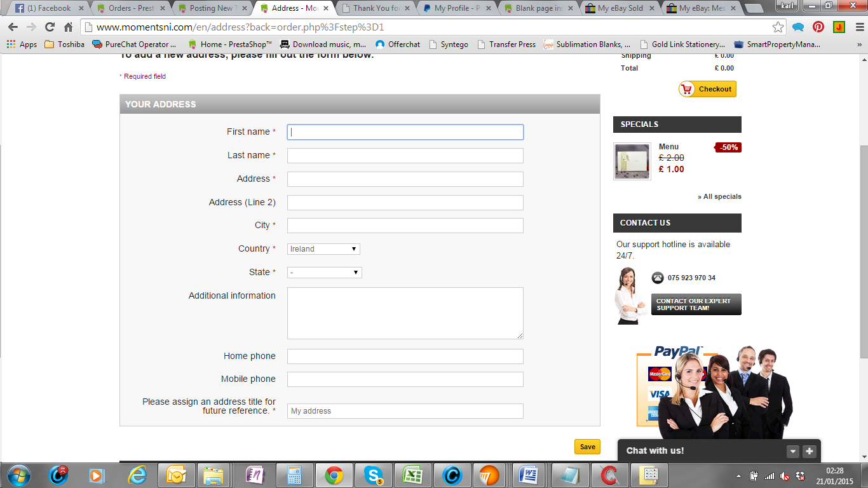The width and height of the screenshot is (868, 488).
Task: Launch Internet Explorer from taskbar
Action: tap(137, 475)
